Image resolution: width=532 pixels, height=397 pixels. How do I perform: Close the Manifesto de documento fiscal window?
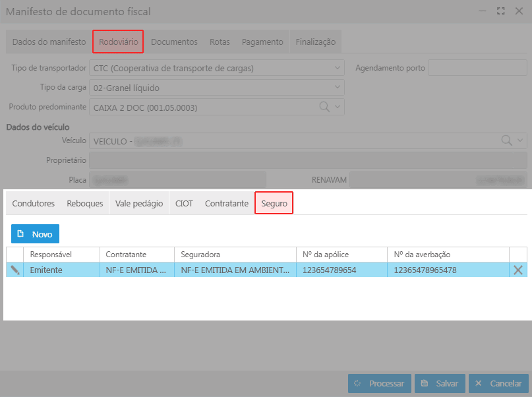pos(517,11)
